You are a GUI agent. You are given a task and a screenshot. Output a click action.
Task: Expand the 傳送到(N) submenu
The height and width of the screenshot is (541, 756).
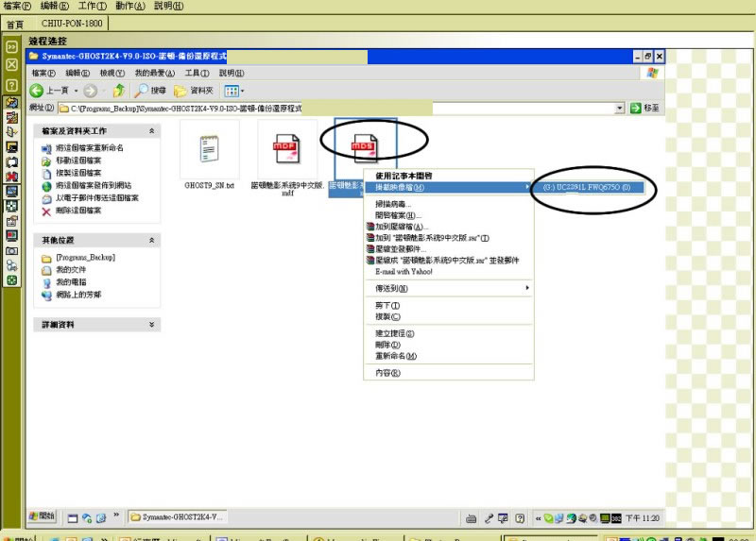click(448, 288)
